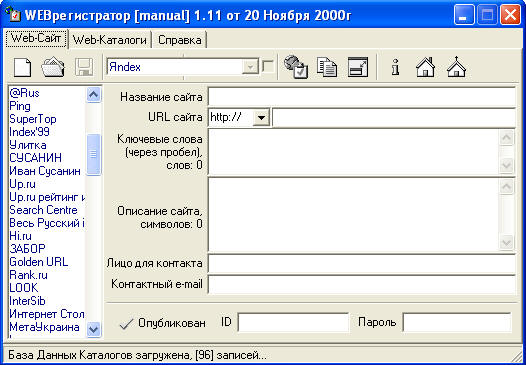The height and width of the screenshot is (365, 526).
Task: Click the house home page icon
Action: point(425,67)
